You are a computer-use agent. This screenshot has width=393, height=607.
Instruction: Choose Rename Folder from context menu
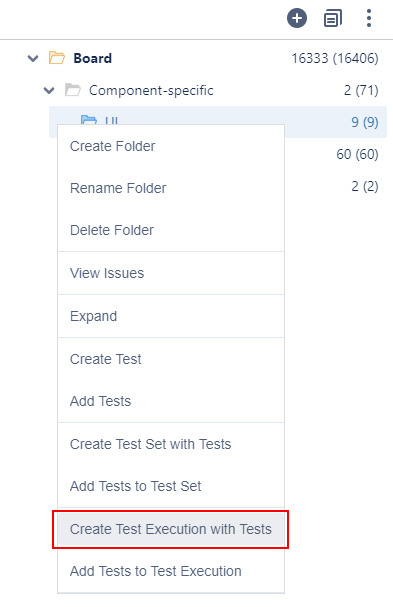[171, 188]
